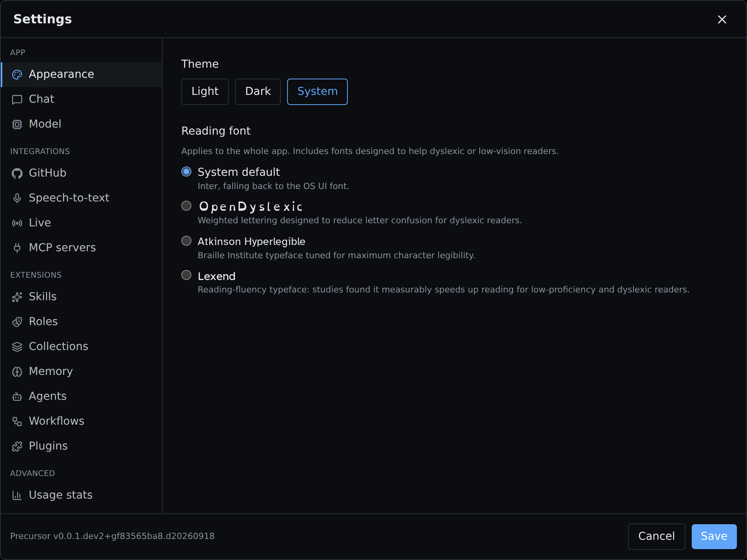Click the Collections layers icon
This screenshot has height=560, width=747.
[x=17, y=347]
